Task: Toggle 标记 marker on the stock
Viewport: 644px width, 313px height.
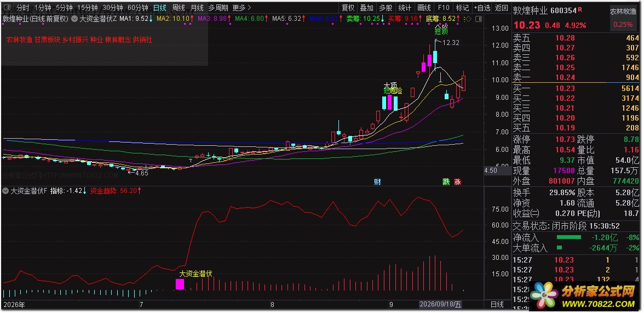Action: pyautogui.click(x=462, y=8)
